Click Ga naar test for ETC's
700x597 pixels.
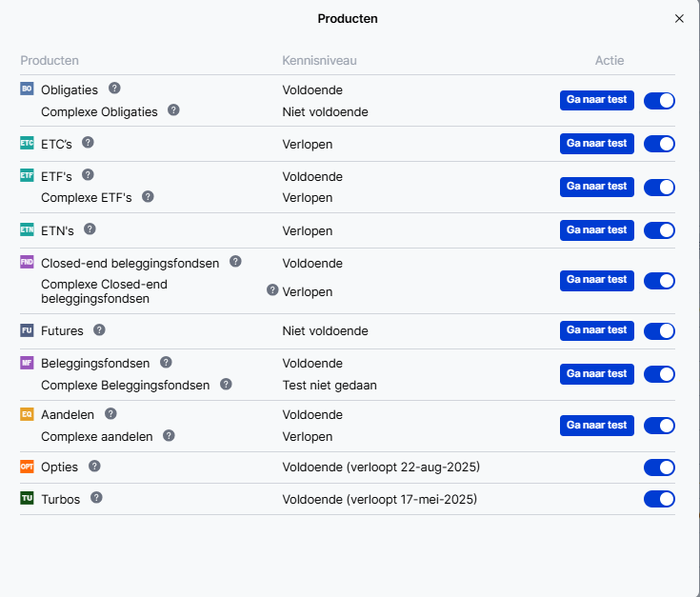pyautogui.click(x=597, y=144)
